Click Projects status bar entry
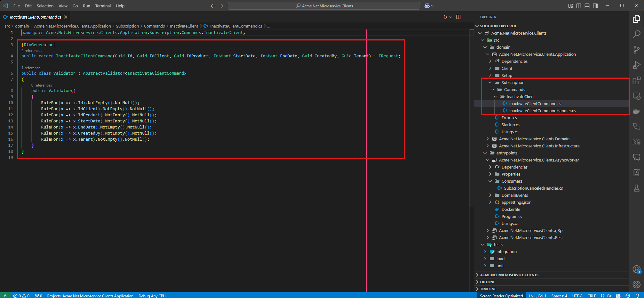The width and height of the screenshot is (644, 298). [x=90, y=295]
